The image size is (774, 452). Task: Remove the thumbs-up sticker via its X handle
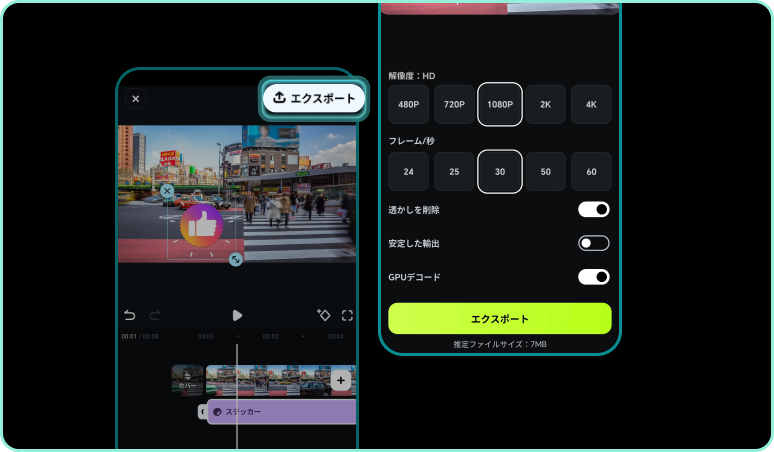coord(167,191)
